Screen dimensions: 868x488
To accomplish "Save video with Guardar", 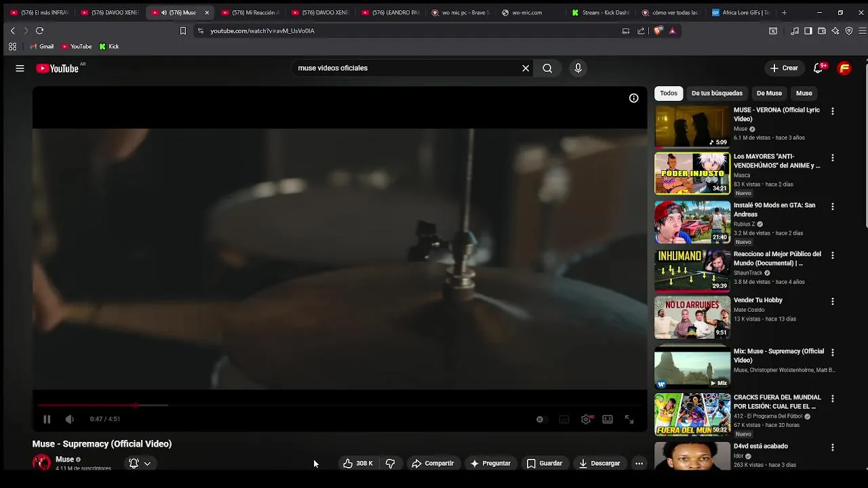I will [545, 464].
